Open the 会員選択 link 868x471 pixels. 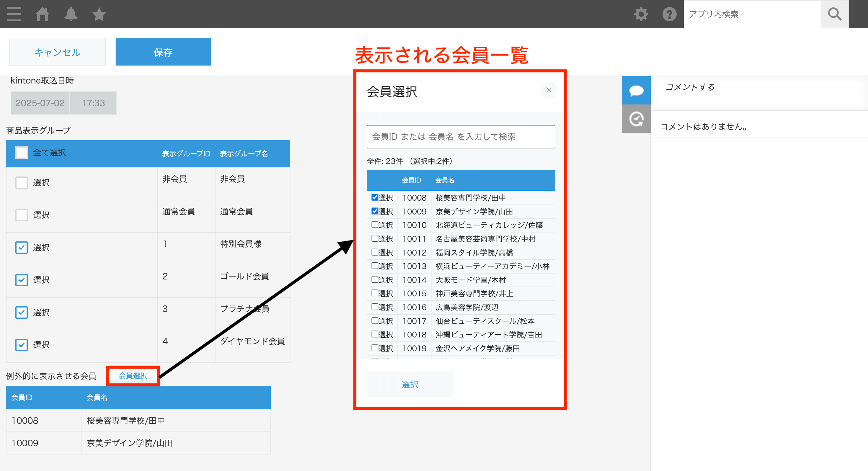click(x=133, y=375)
